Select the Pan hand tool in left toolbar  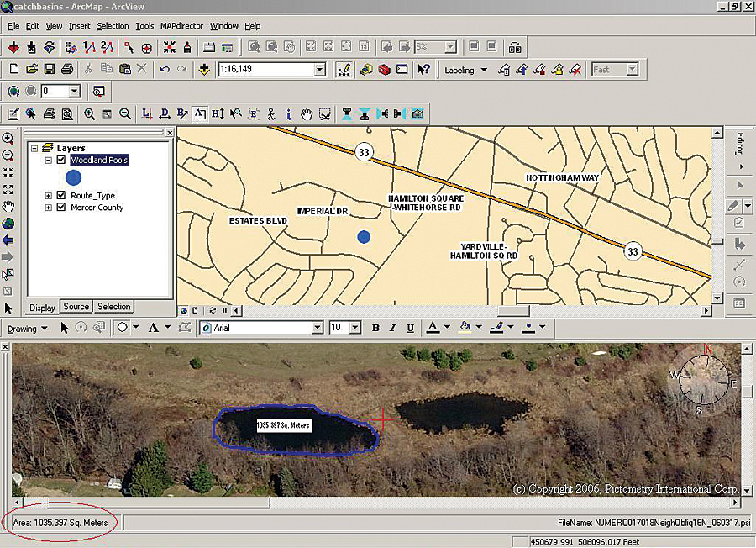click(x=8, y=207)
